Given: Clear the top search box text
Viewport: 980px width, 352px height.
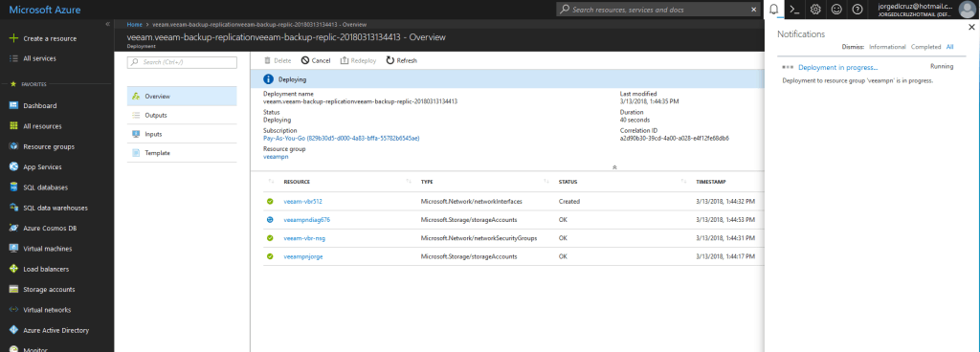Looking at the screenshot, I should coord(753,10).
